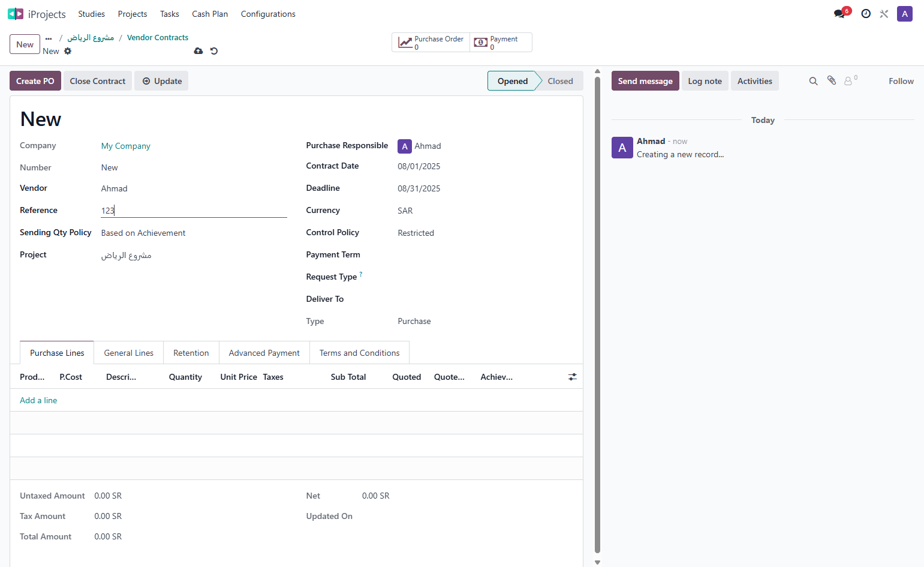Click the Purchase Responsible Ahmad avatar
The height and width of the screenshot is (567, 924).
405,146
